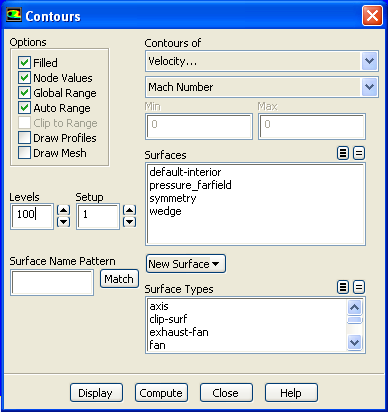The height and width of the screenshot is (412, 388).
Task: Deselect all surfaces via Surfaces list icon
Action: tap(359, 153)
